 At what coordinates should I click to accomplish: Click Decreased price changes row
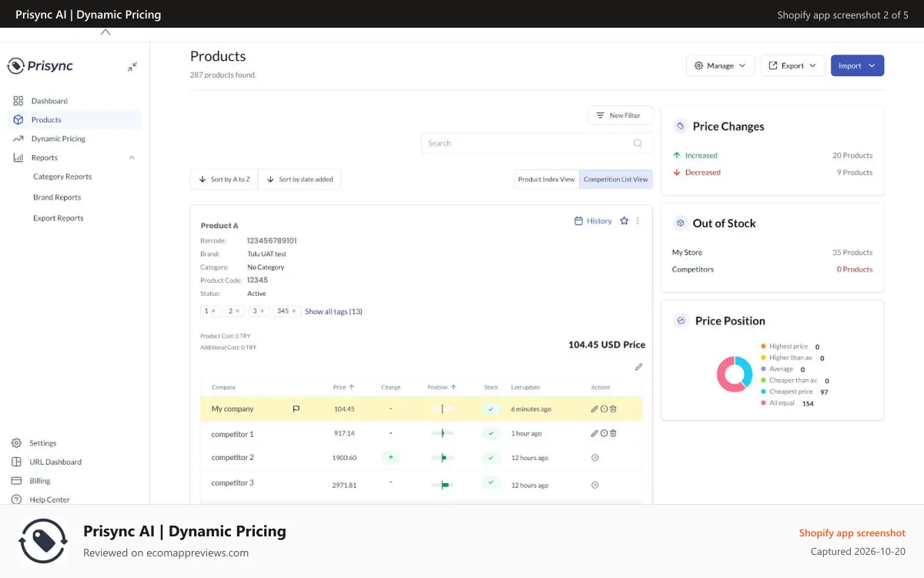(x=772, y=173)
